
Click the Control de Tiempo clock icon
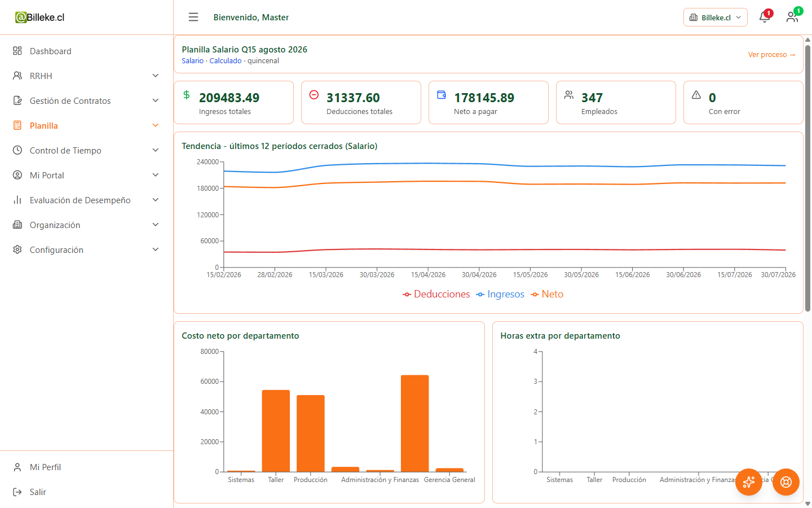point(17,150)
